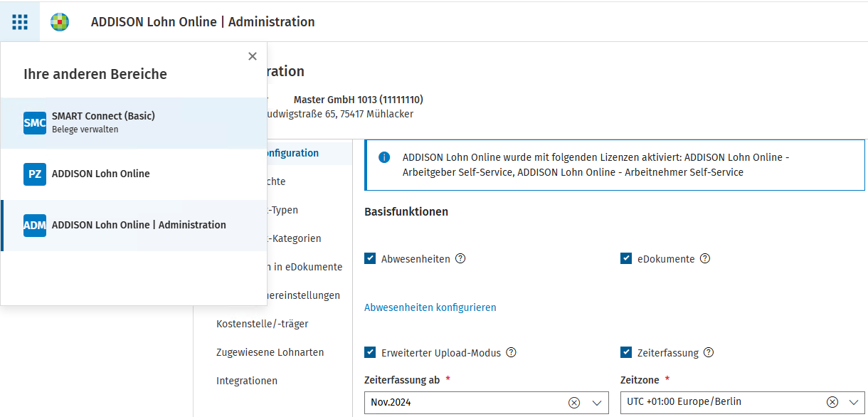Toggle the Zeiterfassung checkbox
This screenshot has height=417, width=868.
[x=626, y=352]
